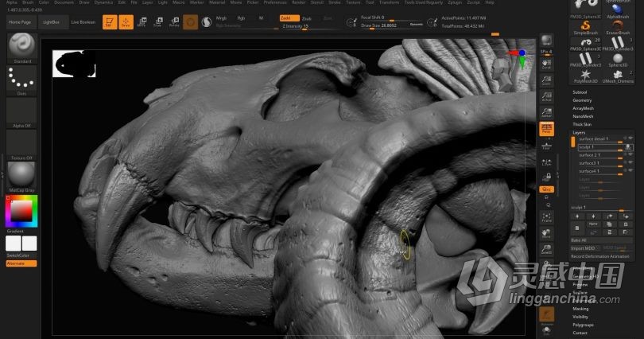Select the Scale transform icon
The width and height of the screenshot is (644, 339).
point(158,22)
